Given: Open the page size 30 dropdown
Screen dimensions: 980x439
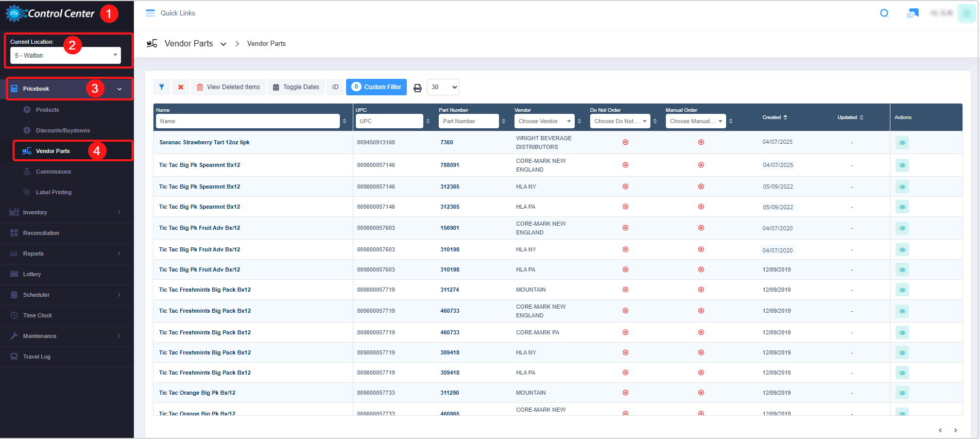Looking at the screenshot, I should pyautogui.click(x=443, y=87).
